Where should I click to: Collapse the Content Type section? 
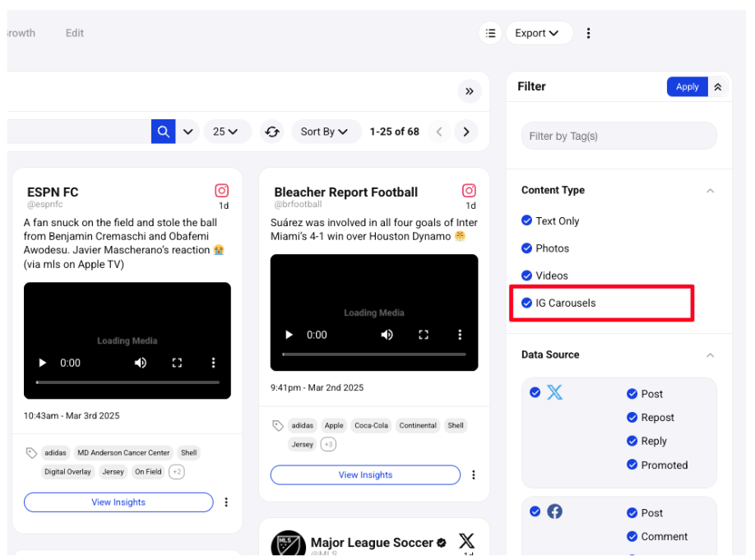(710, 191)
